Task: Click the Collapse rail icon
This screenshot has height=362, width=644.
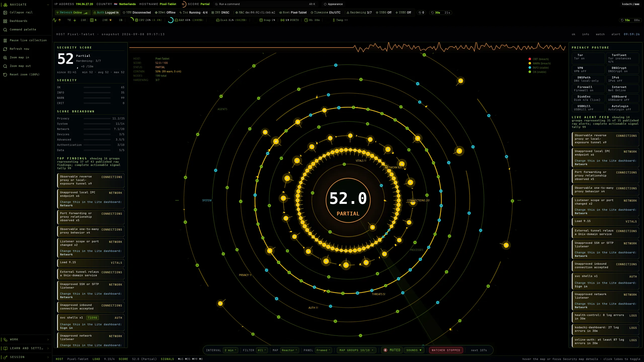Action: point(5,13)
